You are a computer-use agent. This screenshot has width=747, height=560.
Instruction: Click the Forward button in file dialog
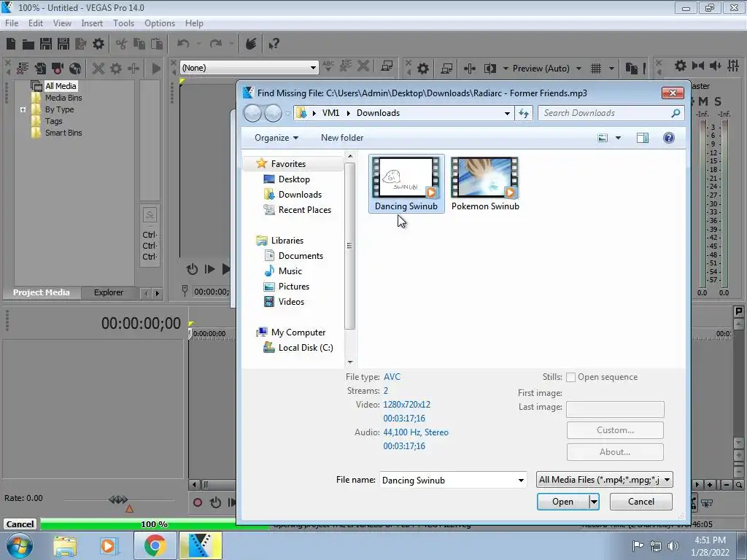click(x=273, y=113)
